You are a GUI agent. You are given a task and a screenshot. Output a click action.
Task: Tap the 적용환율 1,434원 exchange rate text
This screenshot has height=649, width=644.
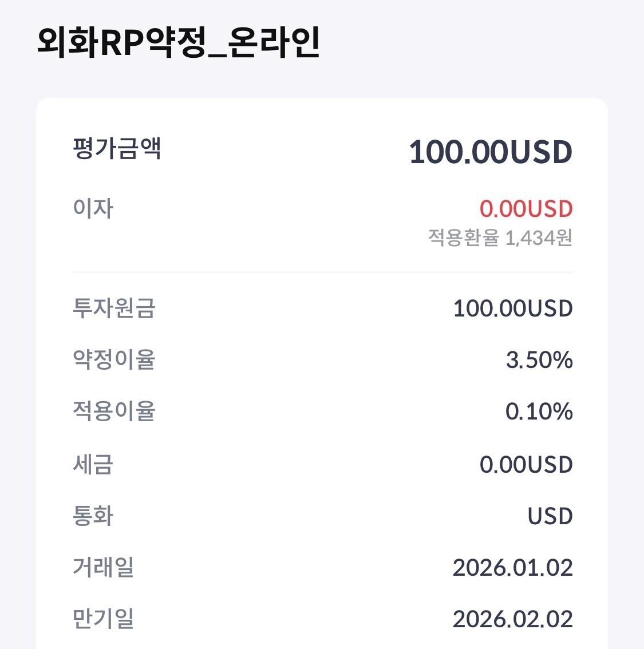[x=500, y=238]
